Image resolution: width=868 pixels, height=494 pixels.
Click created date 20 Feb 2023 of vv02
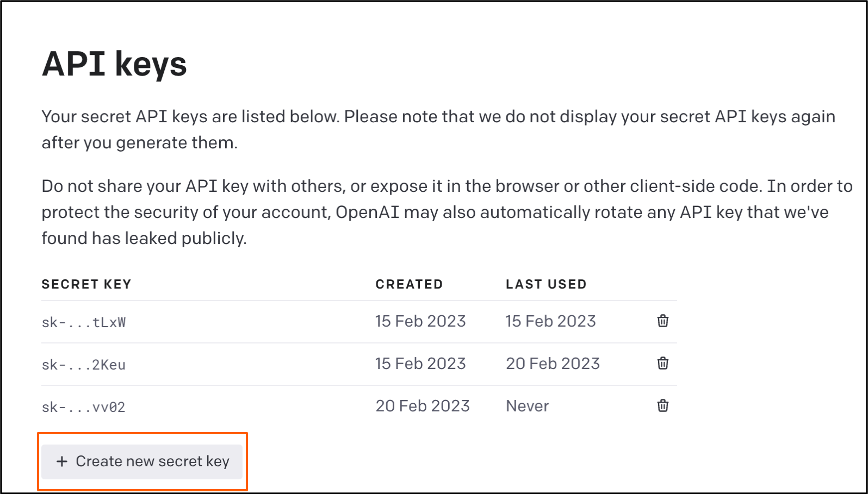423,406
